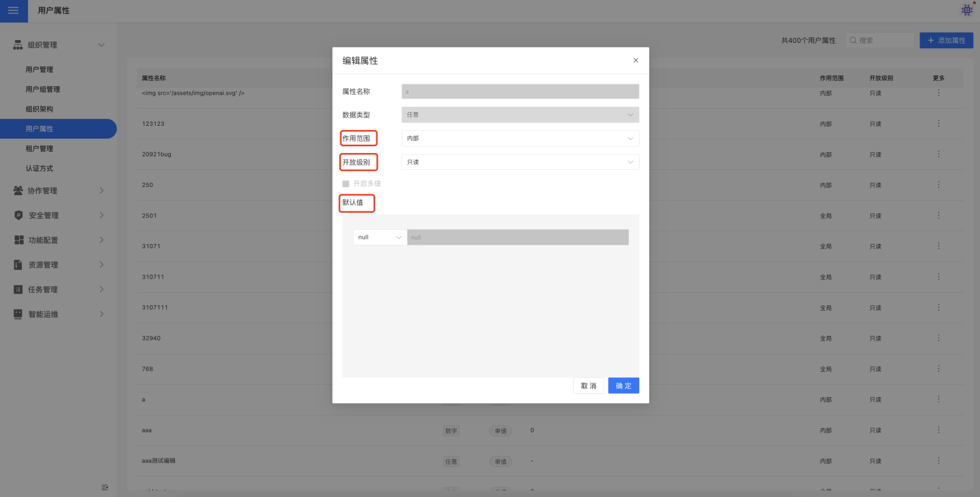Open the more menu for the 123123 row
Viewport: 980px width, 497px height.
click(x=938, y=123)
